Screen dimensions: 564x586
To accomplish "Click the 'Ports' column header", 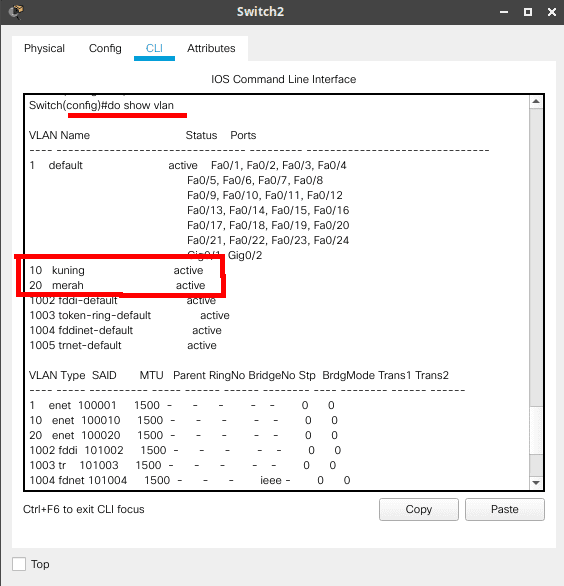I will (x=243, y=135).
